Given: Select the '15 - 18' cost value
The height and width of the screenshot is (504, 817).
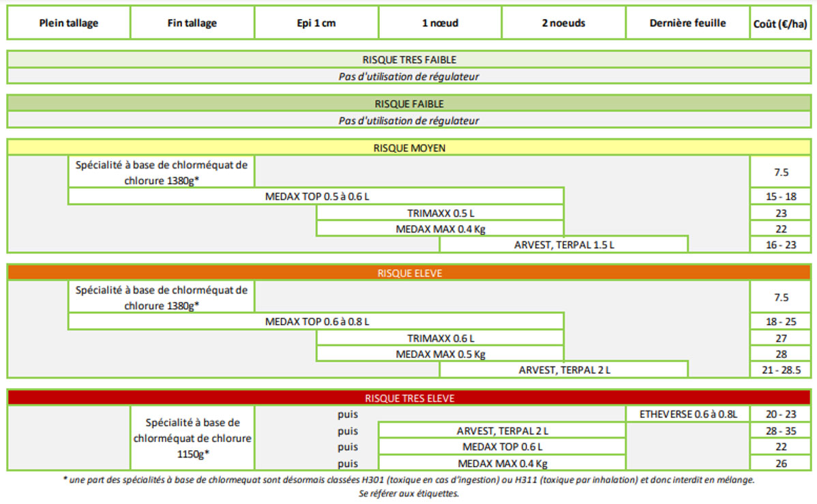Looking at the screenshot, I should click(x=781, y=196).
